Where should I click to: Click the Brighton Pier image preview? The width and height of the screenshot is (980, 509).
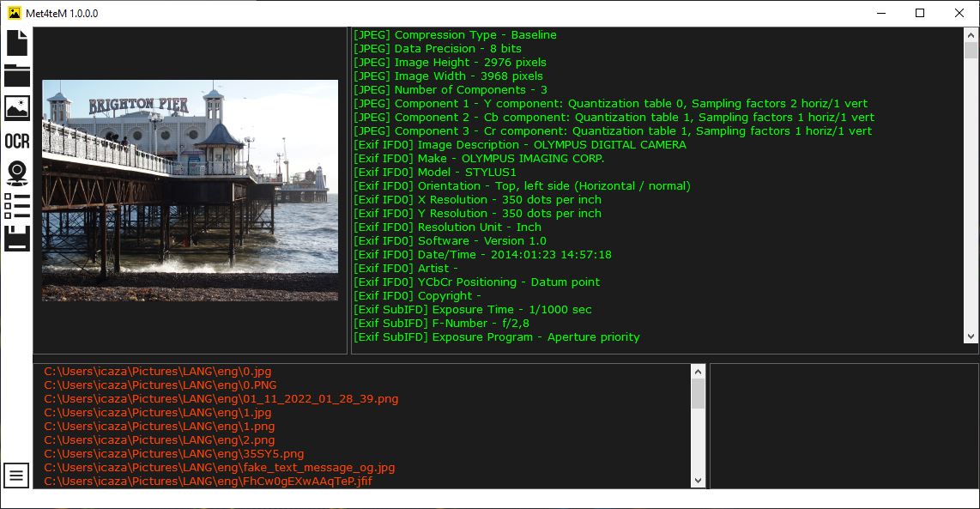[190, 190]
